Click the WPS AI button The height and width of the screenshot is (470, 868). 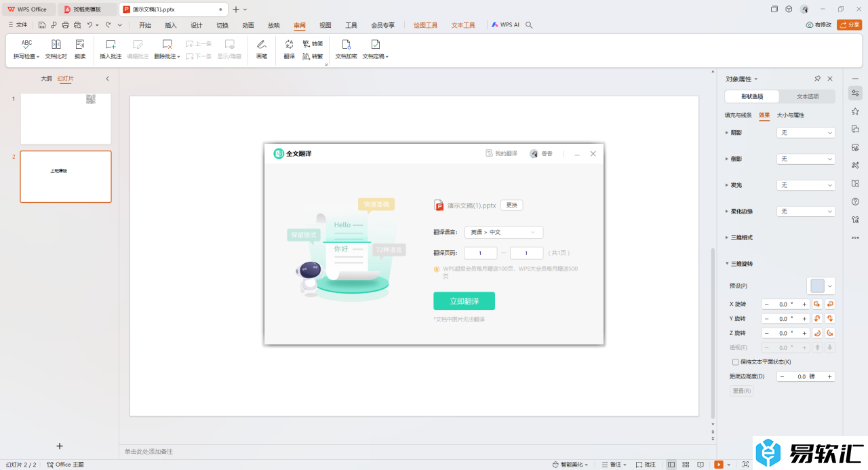[x=505, y=25]
